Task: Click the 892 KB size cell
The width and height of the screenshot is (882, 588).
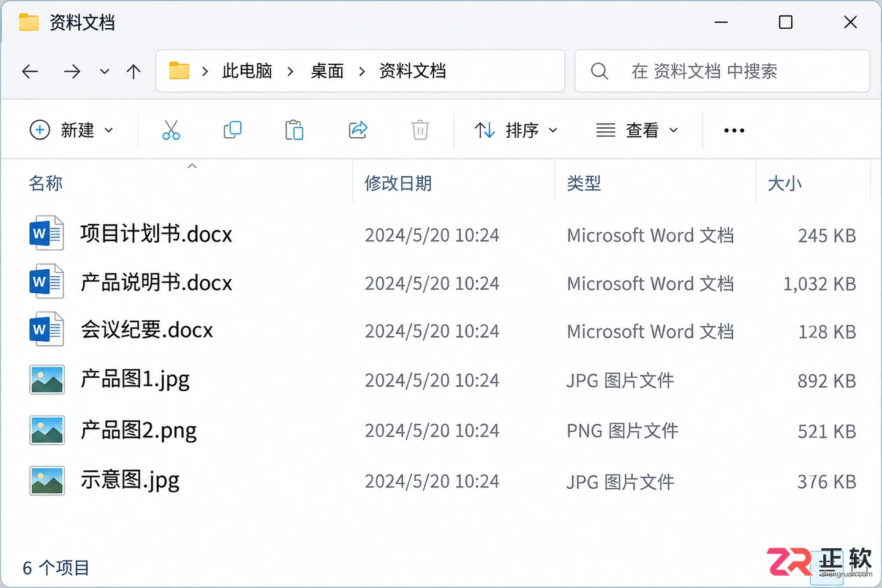Action: (827, 381)
